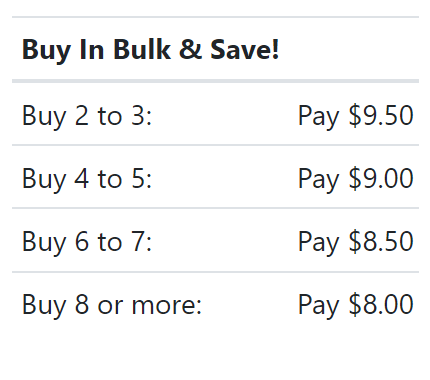The image size is (430, 380).
Task: Click the $8.50 amount
Action: pyautogui.click(x=381, y=241)
